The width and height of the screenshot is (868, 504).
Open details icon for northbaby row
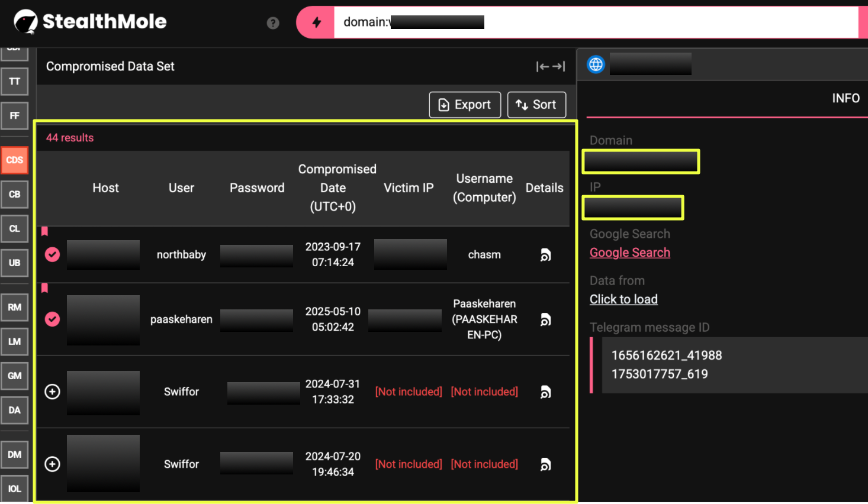coord(545,255)
